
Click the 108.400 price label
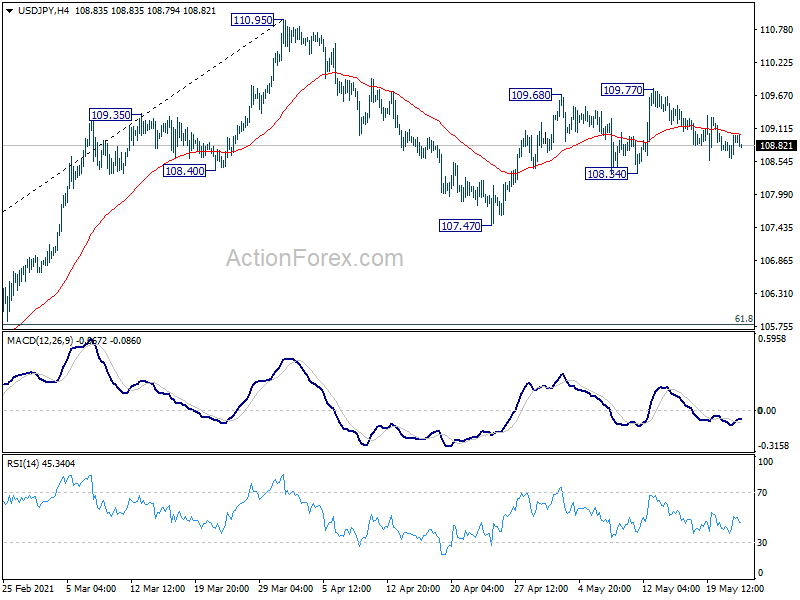coord(185,171)
